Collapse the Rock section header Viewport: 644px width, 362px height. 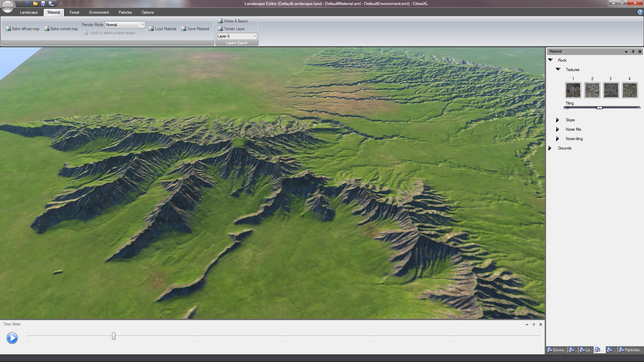(550, 60)
